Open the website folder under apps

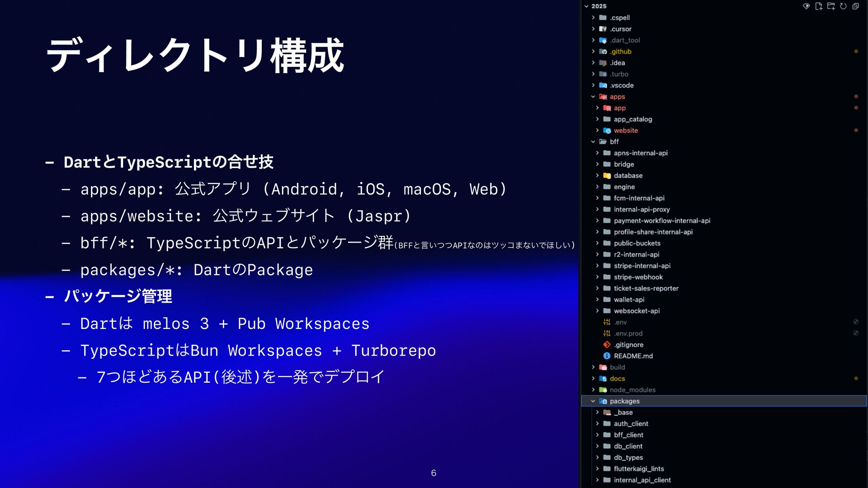[626, 131]
